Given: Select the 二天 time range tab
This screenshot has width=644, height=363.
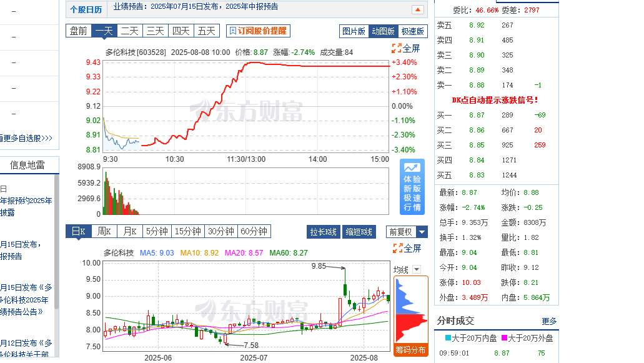Looking at the screenshot, I should click(x=130, y=31).
